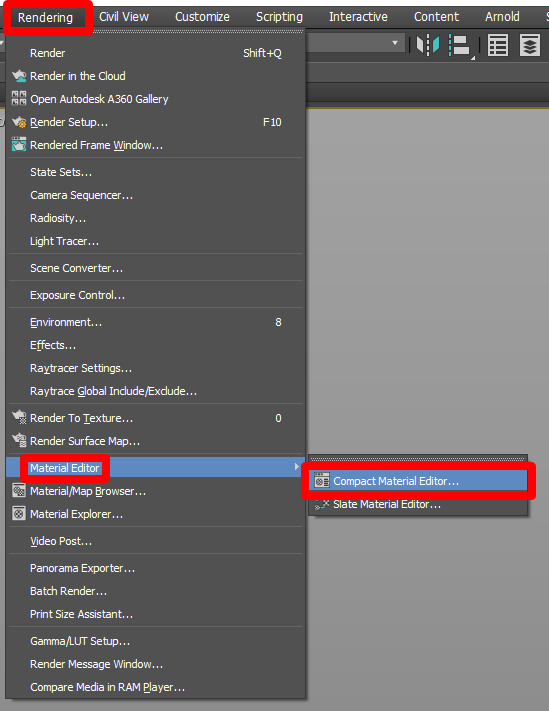549x711 pixels.
Task: Open Panorama Exporter
Action: click(155, 569)
